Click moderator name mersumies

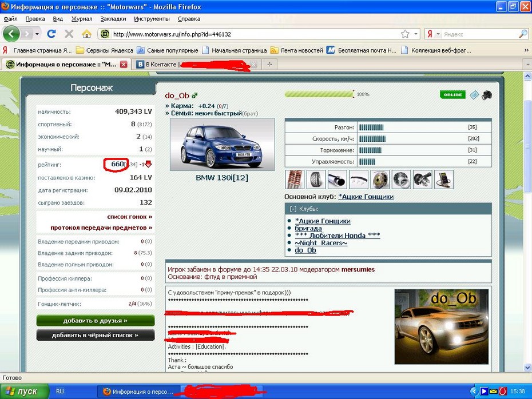pos(358,269)
